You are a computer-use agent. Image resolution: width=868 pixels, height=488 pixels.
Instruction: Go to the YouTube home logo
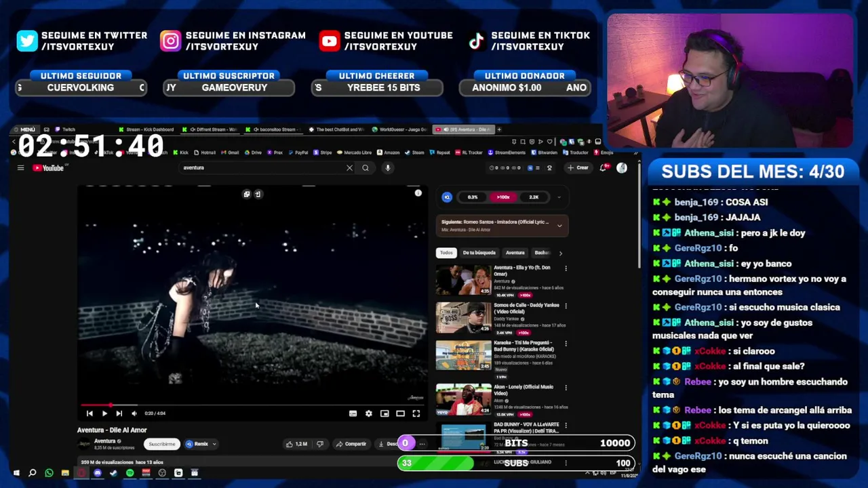coord(49,168)
